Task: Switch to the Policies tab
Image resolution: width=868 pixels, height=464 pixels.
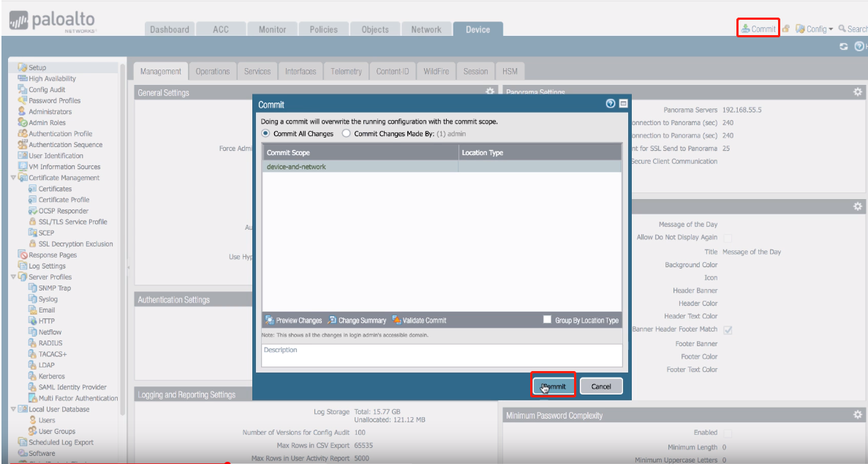Action: [x=323, y=29]
